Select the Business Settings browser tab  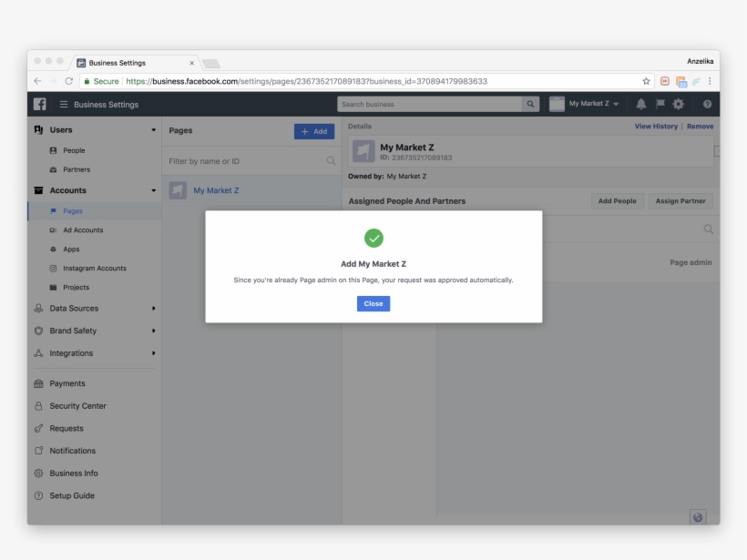(136, 63)
